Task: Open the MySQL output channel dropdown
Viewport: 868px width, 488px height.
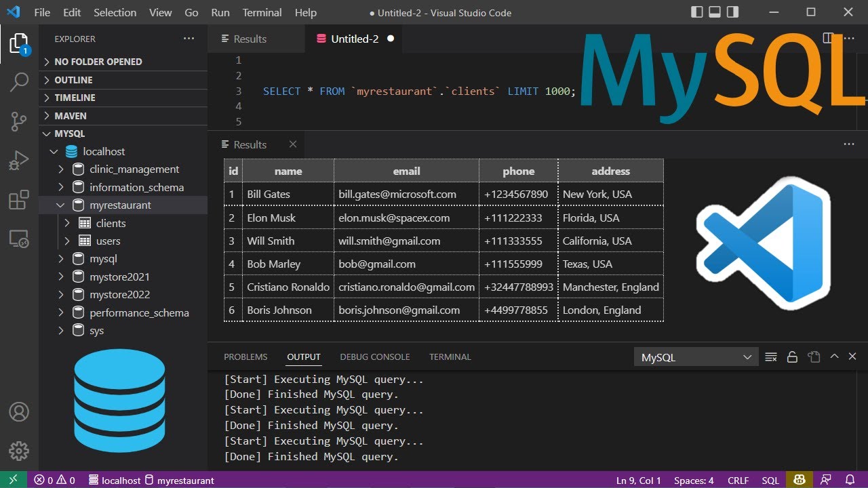Action: [696, 357]
